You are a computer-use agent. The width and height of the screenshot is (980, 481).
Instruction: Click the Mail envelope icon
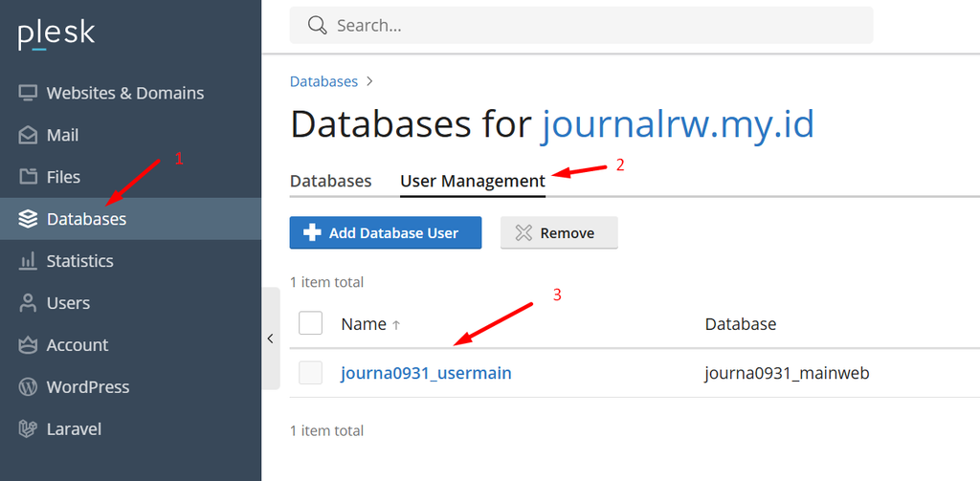click(x=28, y=135)
